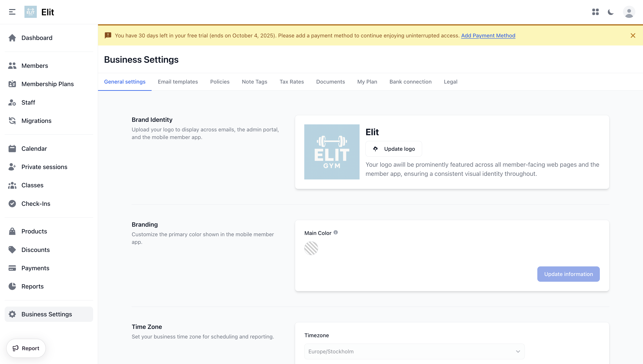Open Staff icon in sidebar

click(12, 102)
